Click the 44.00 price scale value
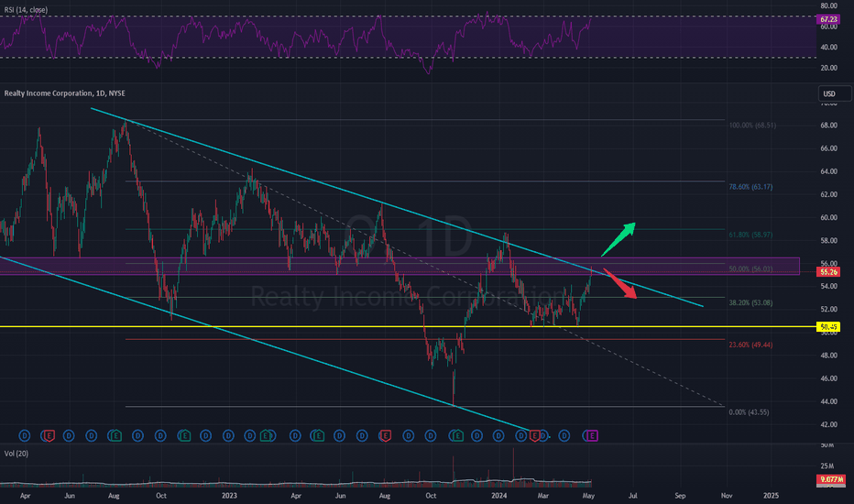This screenshot has height=504, width=854. pyautogui.click(x=829, y=401)
